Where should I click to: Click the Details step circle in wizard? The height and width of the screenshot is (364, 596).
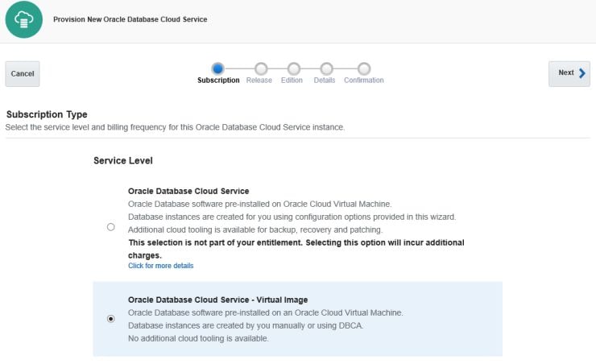tap(326, 68)
